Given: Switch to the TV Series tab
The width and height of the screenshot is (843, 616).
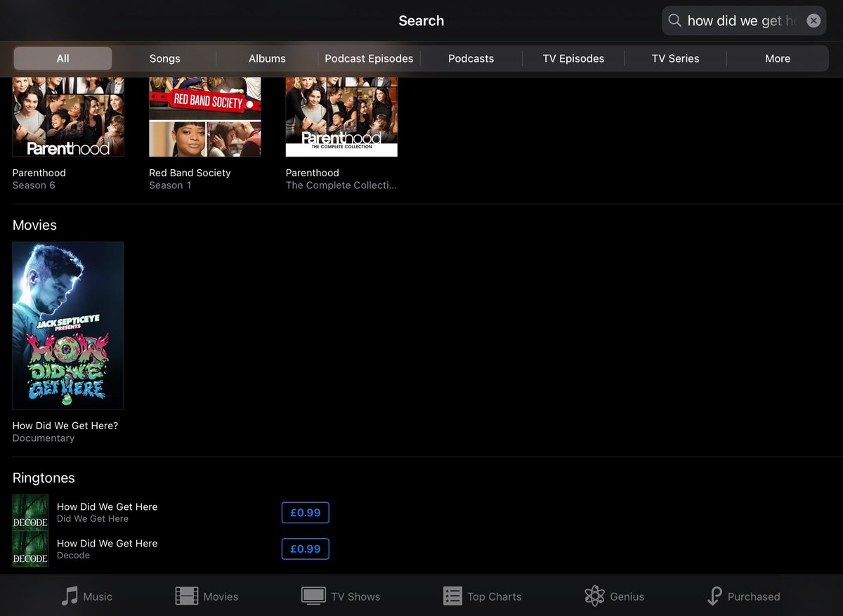Looking at the screenshot, I should [x=675, y=58].
